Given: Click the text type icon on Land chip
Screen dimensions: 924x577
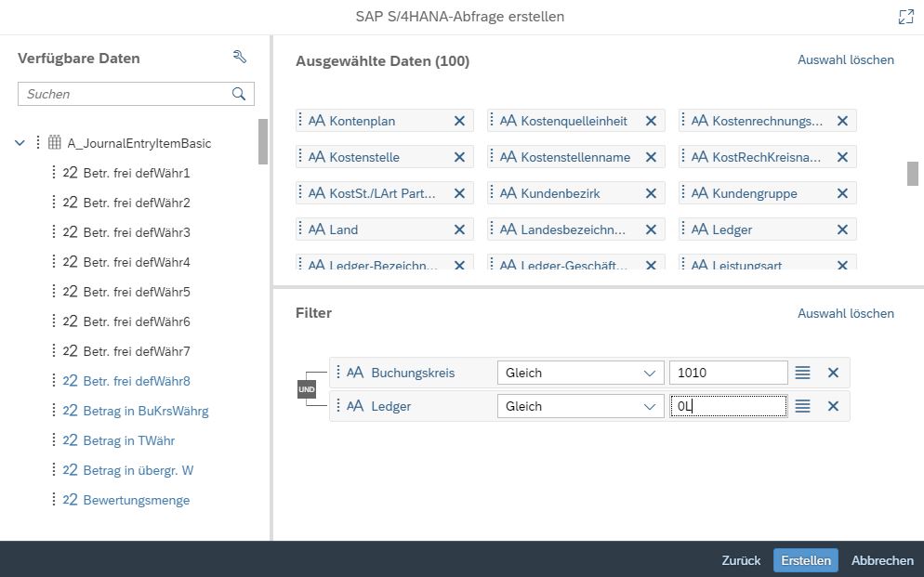Looking at the screenshot, I should point(317,229).
